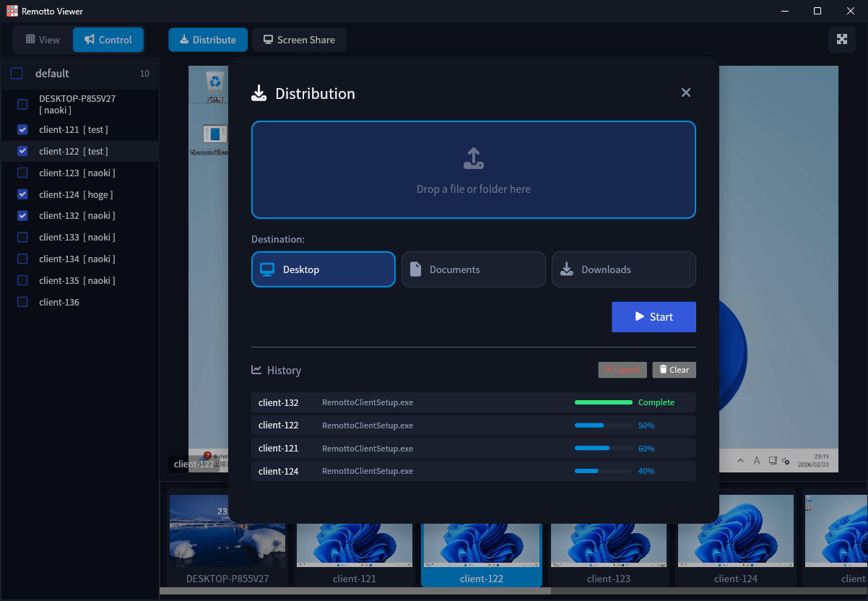Screen dimensions: 868x601
Task: Close the Distribution dialog with the X
Action: click(686, 92)
